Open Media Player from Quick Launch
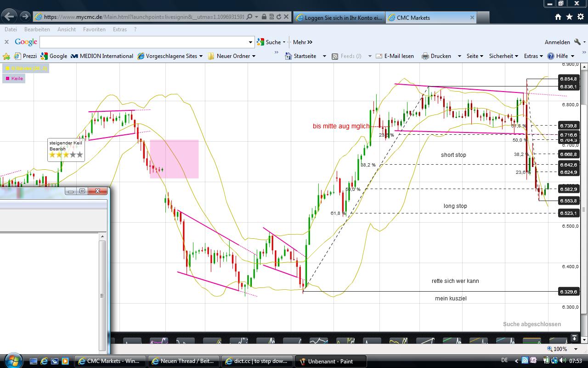This screenshot has width=588, height=368. coord(65,361)
